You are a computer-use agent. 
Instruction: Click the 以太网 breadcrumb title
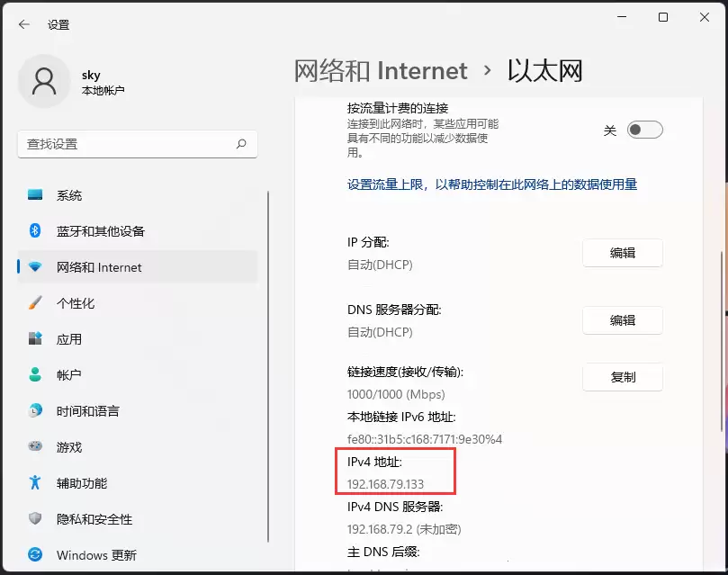546,70
